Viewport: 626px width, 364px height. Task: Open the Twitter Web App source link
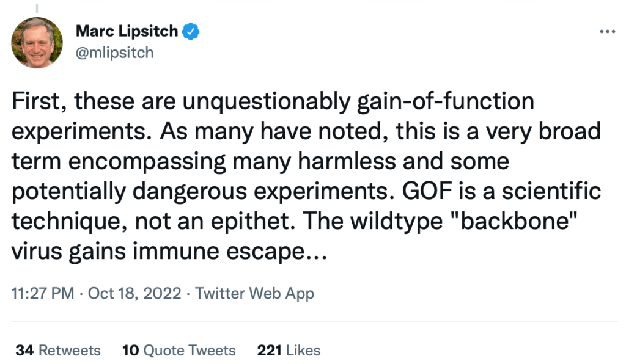click(x=254, y=294)
